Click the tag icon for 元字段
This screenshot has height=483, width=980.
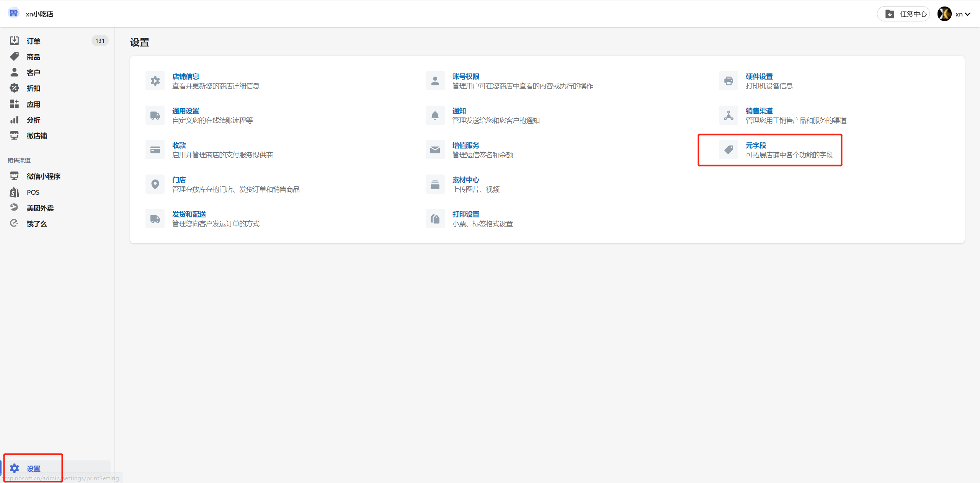click(728, 150)
